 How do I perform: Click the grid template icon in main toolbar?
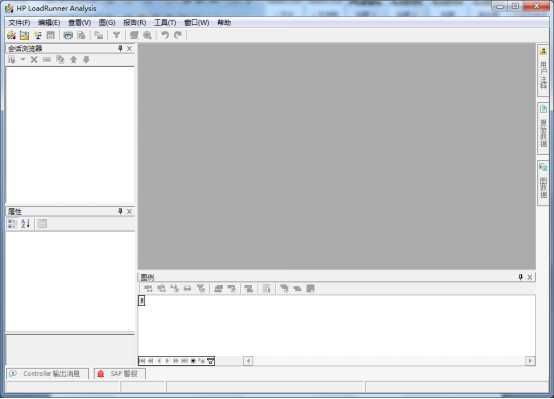(x=51, y=35)
